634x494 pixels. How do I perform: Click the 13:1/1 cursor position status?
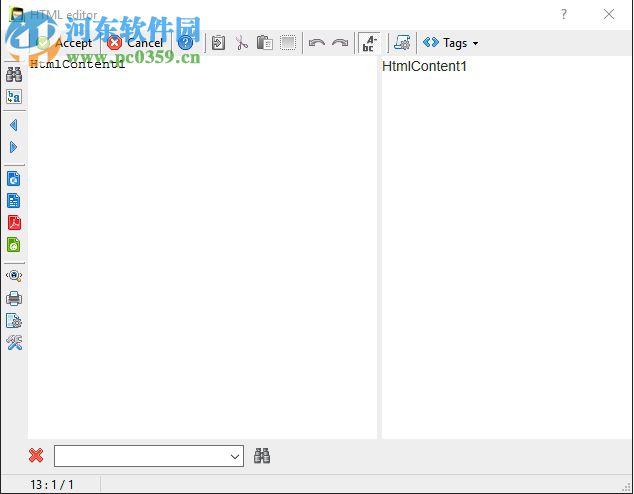(52, 485)
